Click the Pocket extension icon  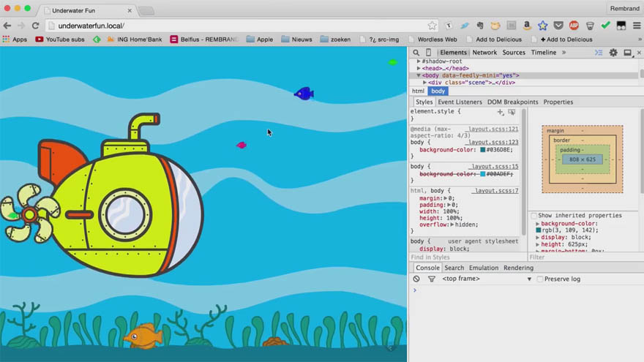click(x=558, y=26)
